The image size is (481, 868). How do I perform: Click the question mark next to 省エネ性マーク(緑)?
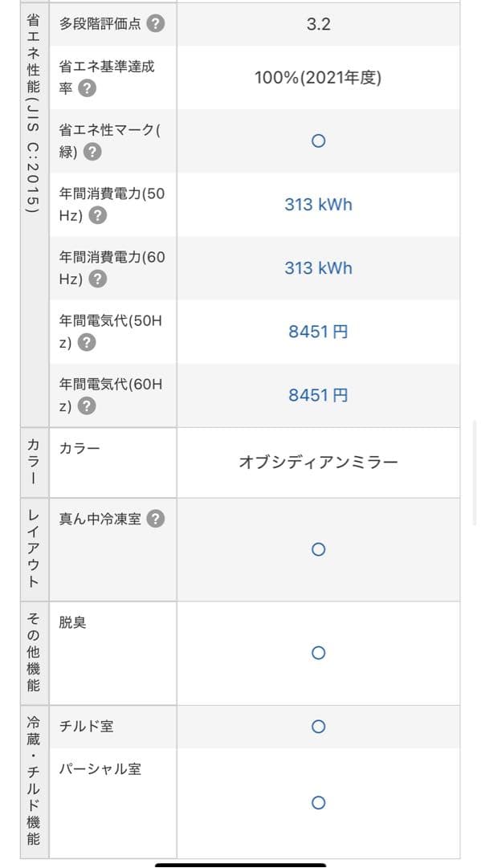(x=94, y=149)
